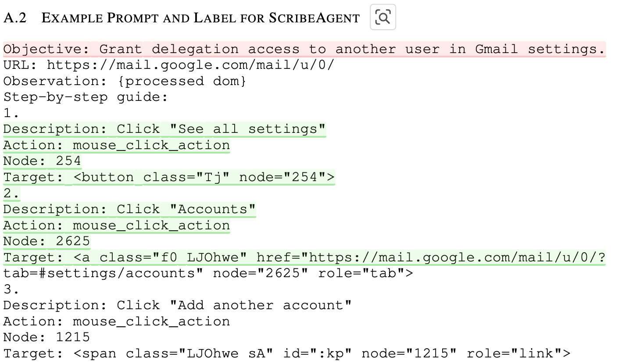Click the Observation processed dom line
Screen dimensions: 629x364
pos(125,81)
